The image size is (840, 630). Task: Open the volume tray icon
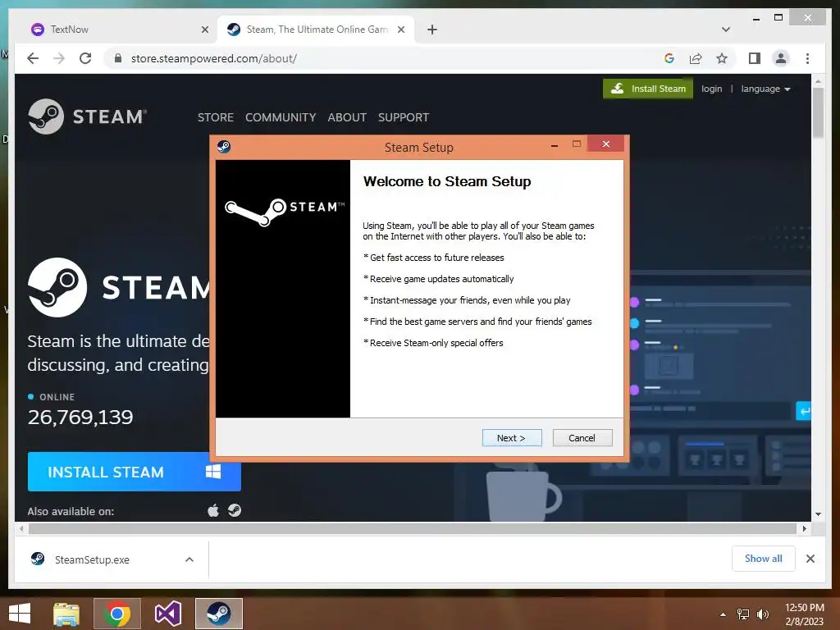coord(763,614)
